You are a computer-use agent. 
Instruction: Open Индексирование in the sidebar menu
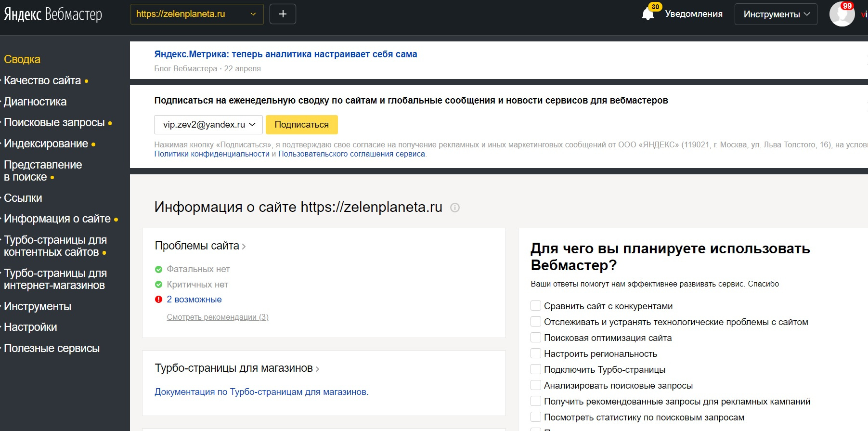click(x=46, y=144)
